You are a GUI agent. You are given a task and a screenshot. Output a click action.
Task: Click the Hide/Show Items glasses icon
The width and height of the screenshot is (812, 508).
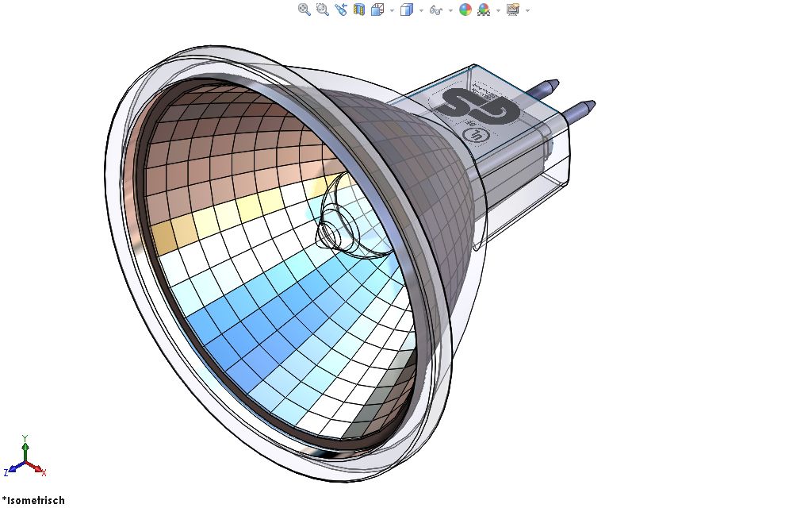click(x=436, y=10)
